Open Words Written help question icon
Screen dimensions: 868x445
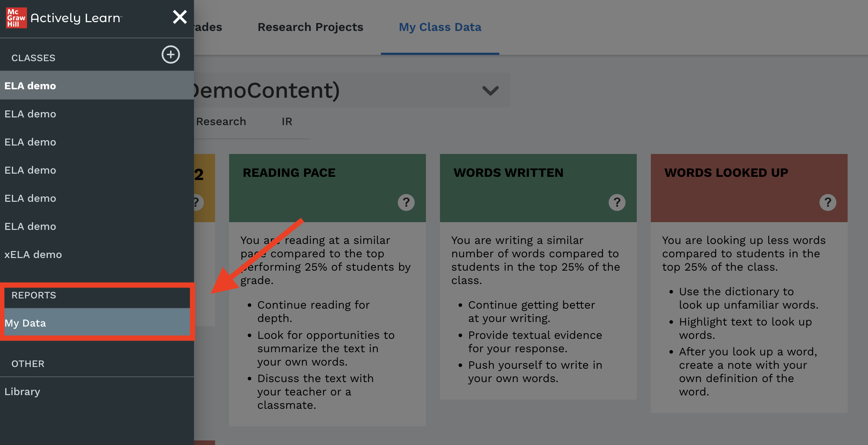coord(617,202)
